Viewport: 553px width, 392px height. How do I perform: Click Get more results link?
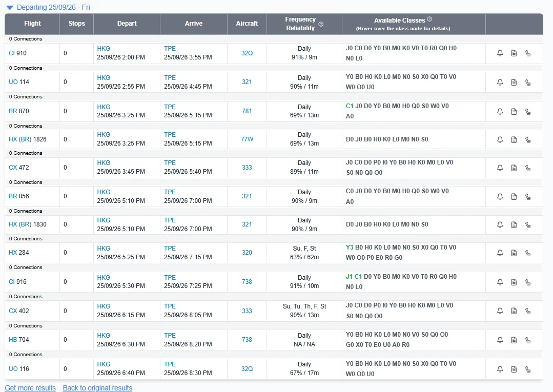30,388
